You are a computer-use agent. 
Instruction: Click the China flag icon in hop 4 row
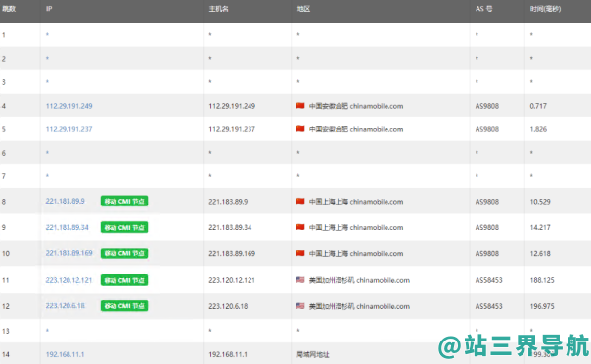pos(300,106)
